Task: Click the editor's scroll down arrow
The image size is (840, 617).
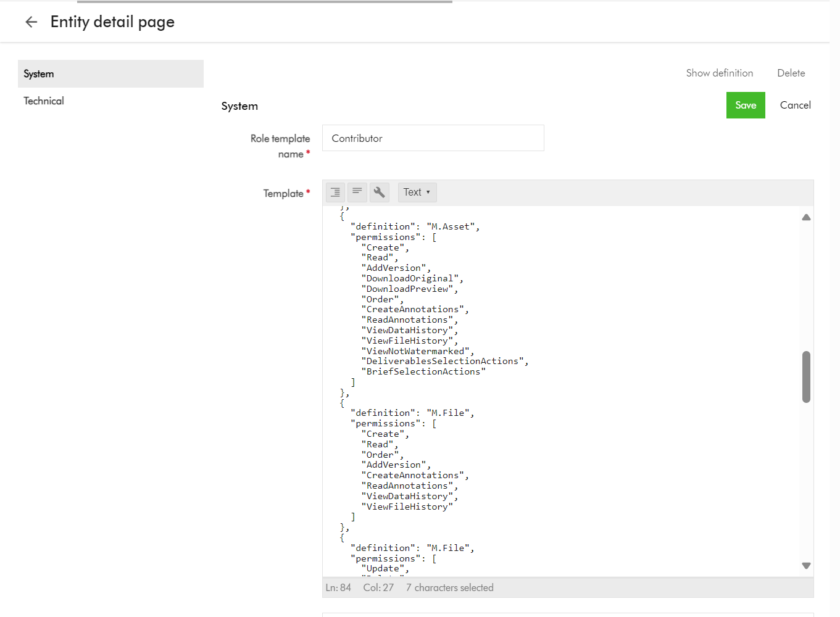Action: 806,565
